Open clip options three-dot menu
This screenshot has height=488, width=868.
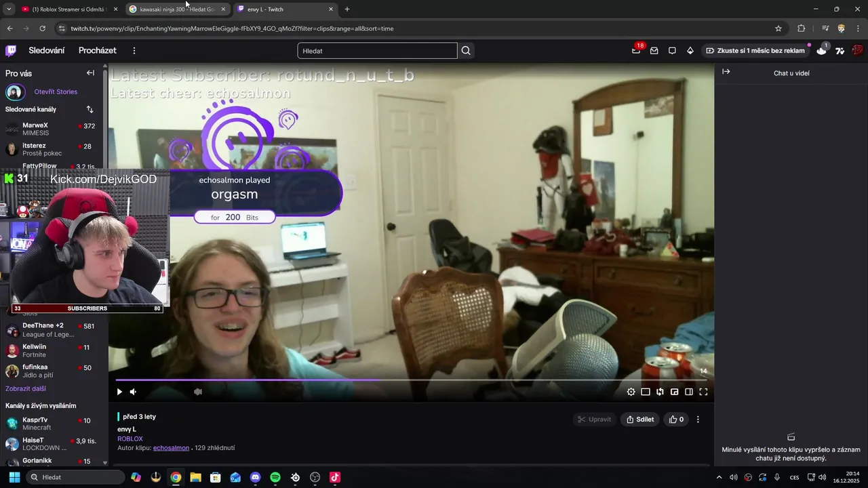point(698,420)
